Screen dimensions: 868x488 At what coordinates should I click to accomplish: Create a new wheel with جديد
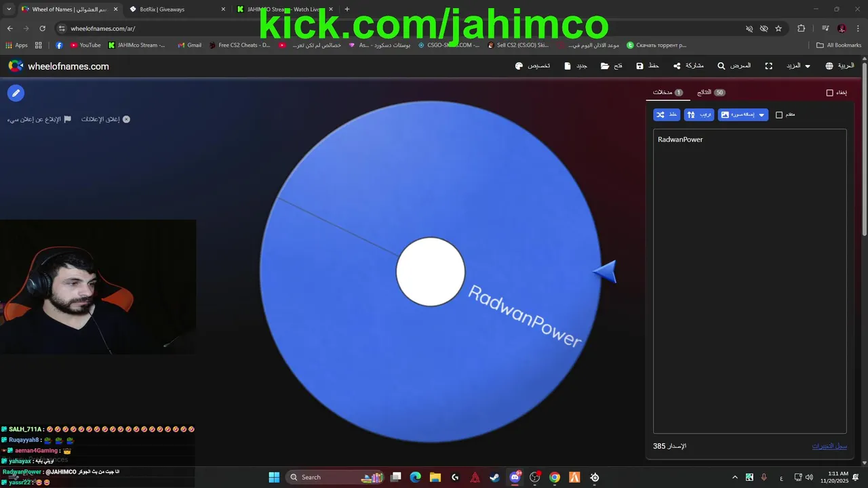[x=576, y=66]
